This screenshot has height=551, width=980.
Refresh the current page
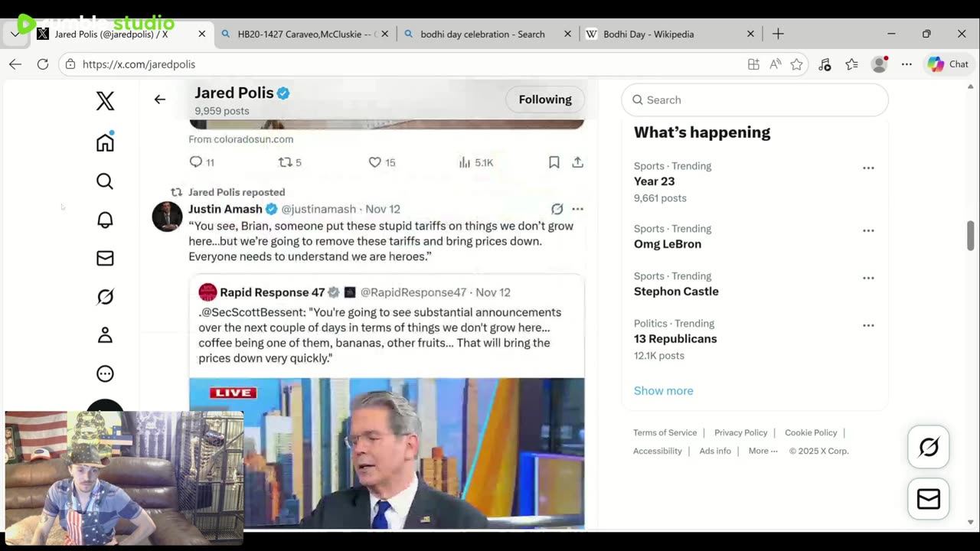pos(43,64)
